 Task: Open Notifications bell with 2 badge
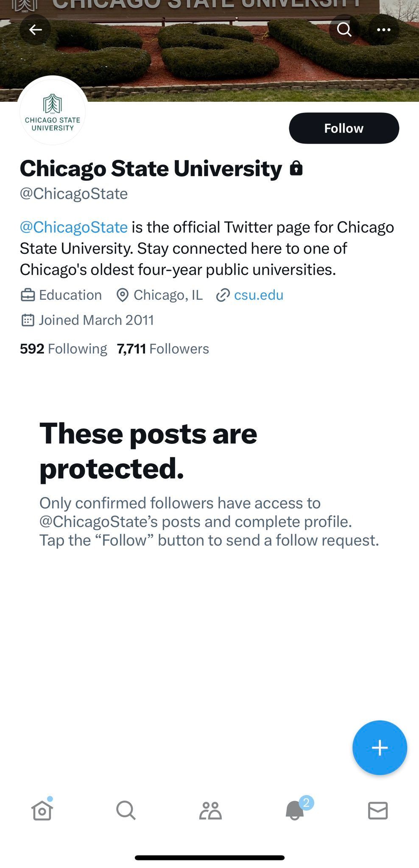295,811
